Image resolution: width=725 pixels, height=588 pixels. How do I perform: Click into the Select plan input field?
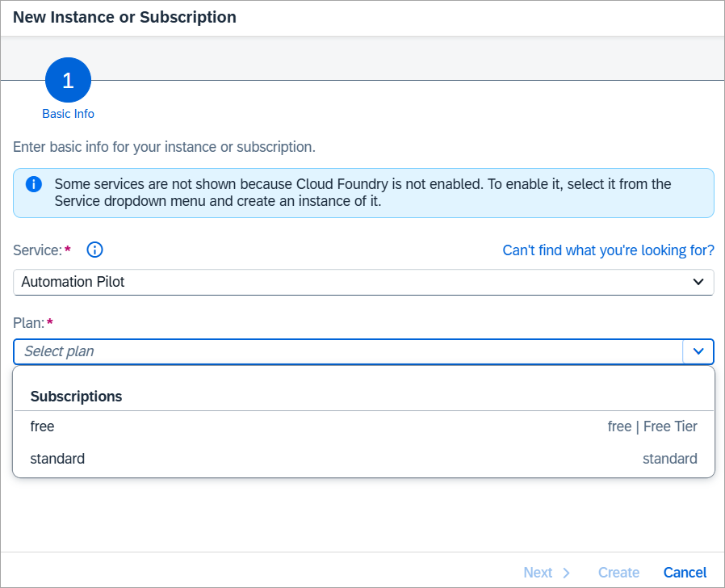point(348,351)
